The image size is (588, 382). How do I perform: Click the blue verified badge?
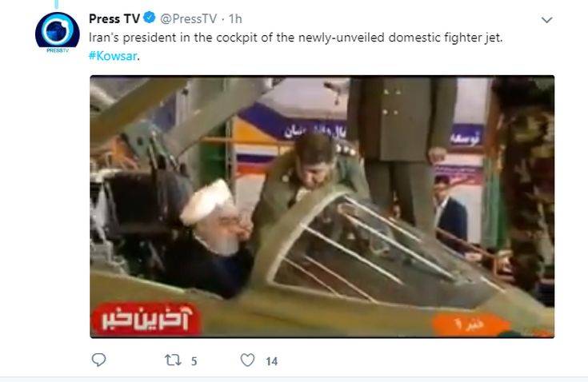click(150, 18)
